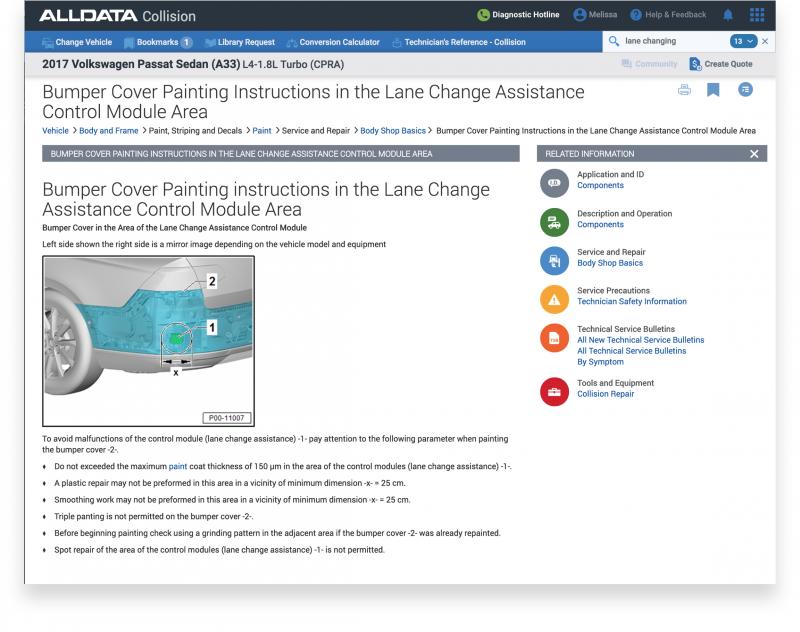The height and width of the screenshot is (632, 800).
Task: Print this article using the printer icon
Action: [x=684, y=90]
